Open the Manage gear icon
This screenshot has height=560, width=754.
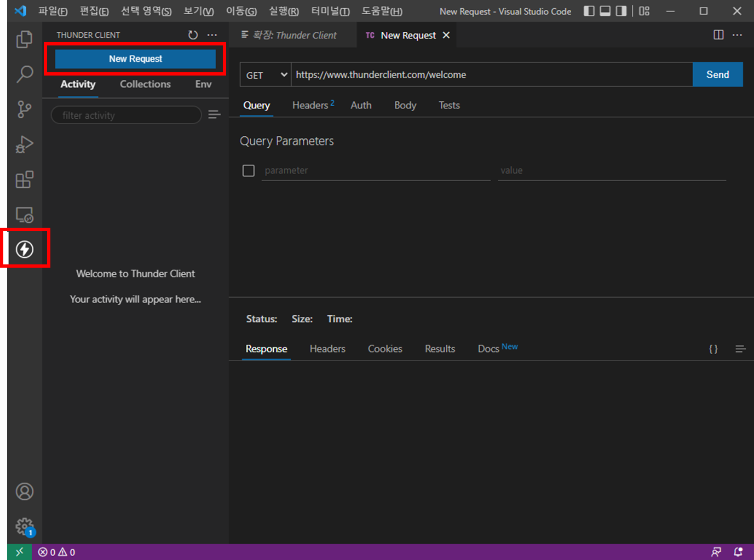tap(25, 527)
